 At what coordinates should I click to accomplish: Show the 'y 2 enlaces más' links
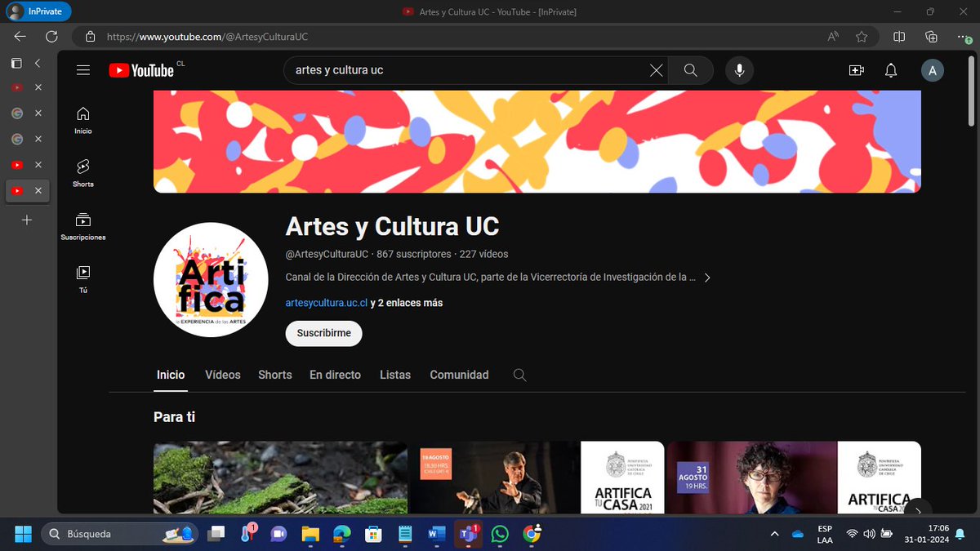[x=407, y=303]
